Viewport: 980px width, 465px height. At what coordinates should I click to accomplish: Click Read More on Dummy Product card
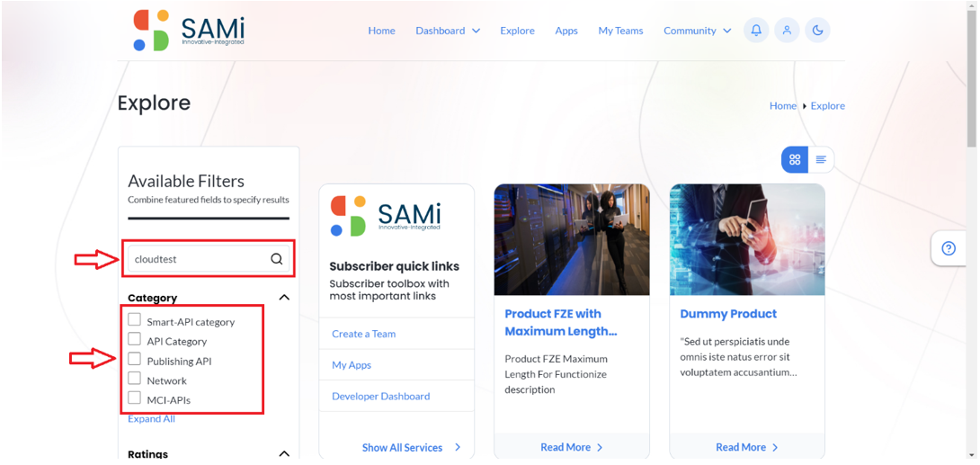pyautogui.click(x=741, y=448)
